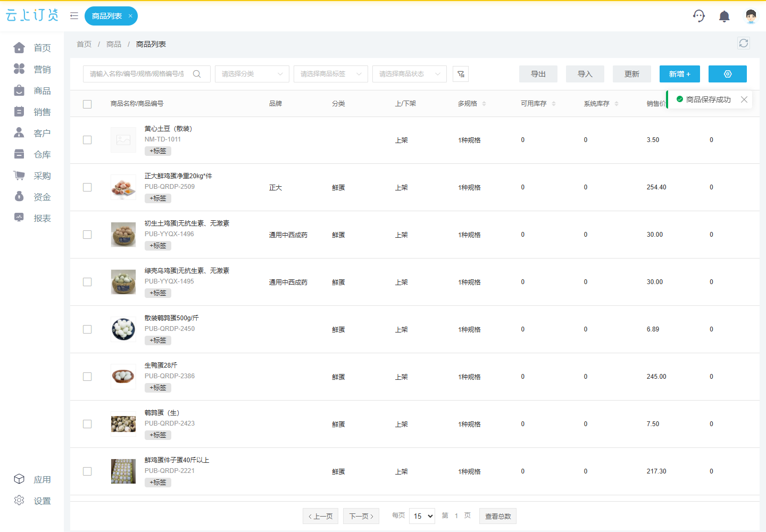Image resolution: width=766 pixels, height=532 pixels.
Task: Check the 正大鲜鸡蛋净重20kg*件 row checkbox
Action: pos(87,187)
